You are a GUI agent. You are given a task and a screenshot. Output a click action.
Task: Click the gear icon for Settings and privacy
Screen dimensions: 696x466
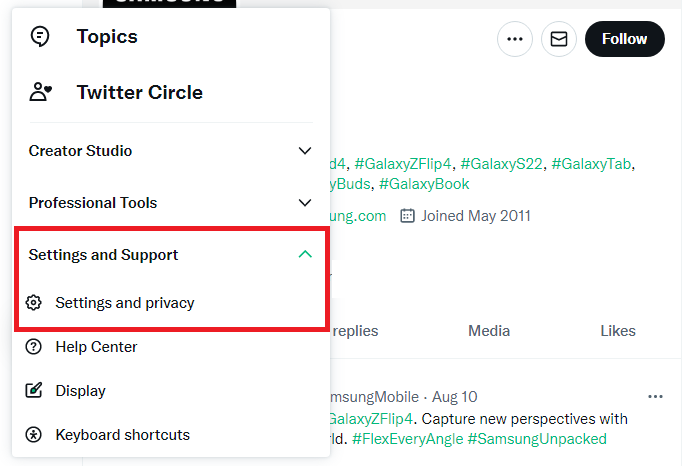pyautogui.click(x=34, y=303)
